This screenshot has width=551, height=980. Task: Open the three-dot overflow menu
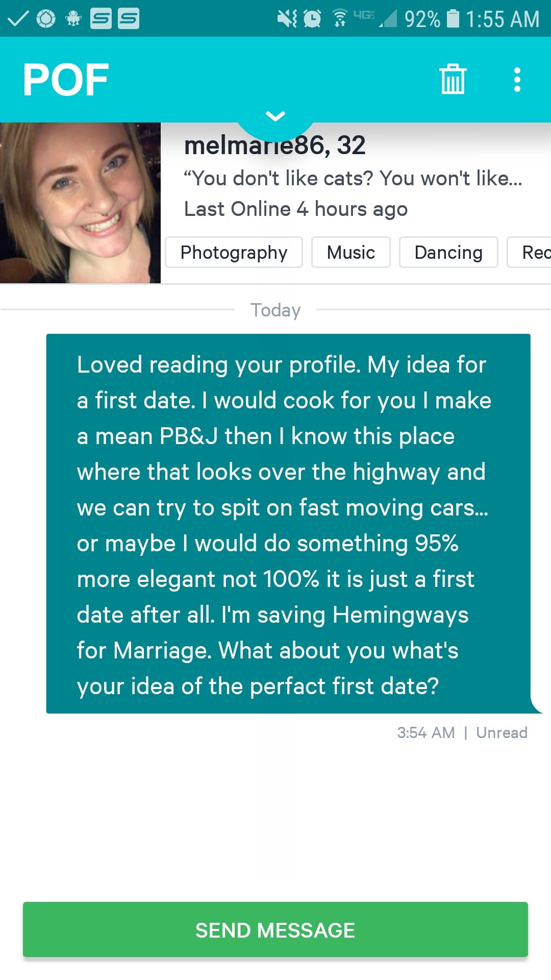517,80
